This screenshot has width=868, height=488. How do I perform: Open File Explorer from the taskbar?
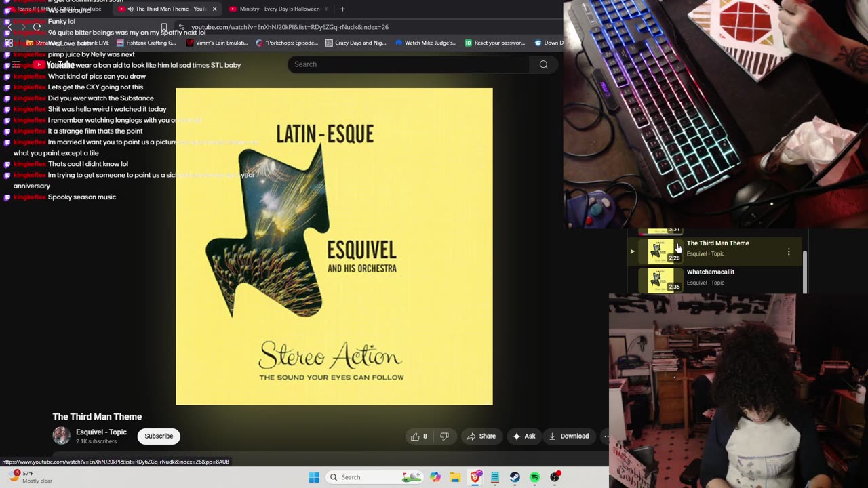[455, 477]
